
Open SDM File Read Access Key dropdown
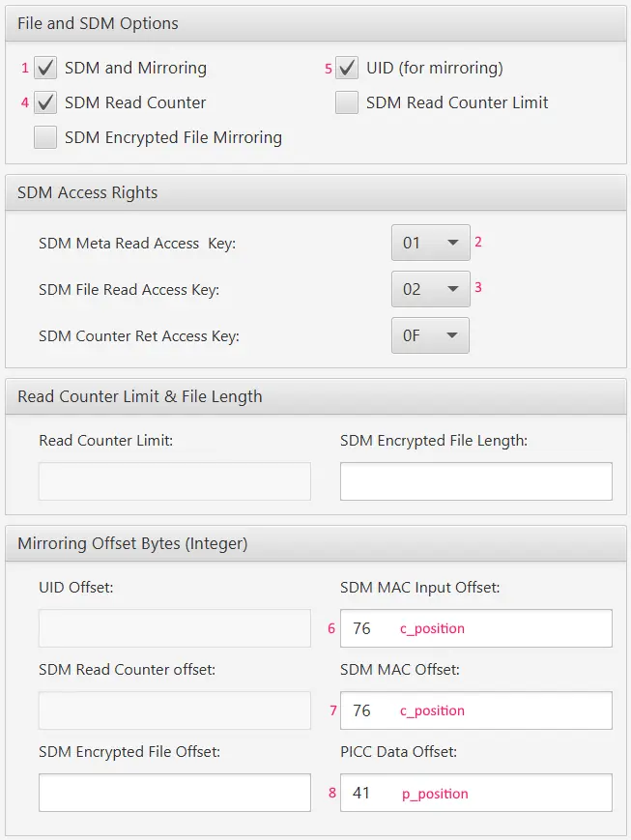(x=430, y=289)
